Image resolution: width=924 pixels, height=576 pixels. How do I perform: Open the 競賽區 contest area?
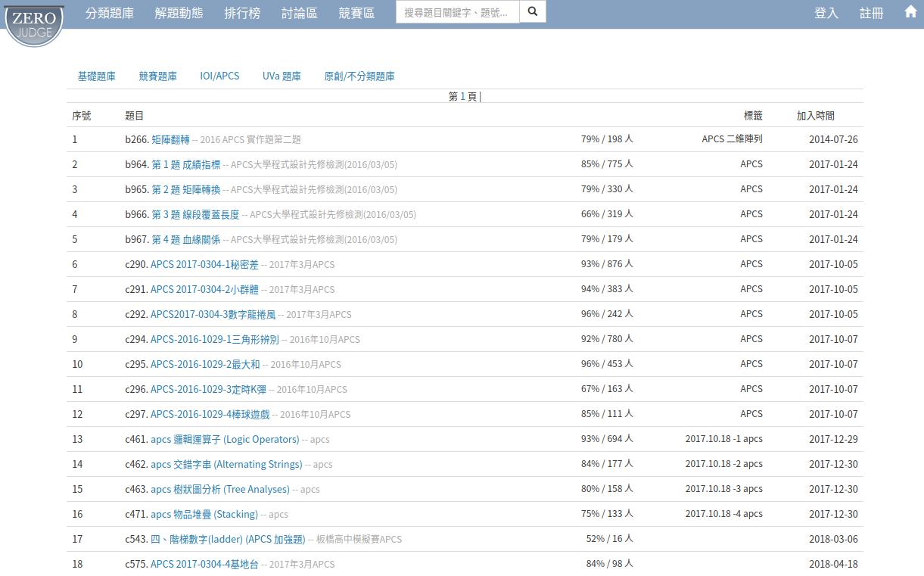pos(356,13)
